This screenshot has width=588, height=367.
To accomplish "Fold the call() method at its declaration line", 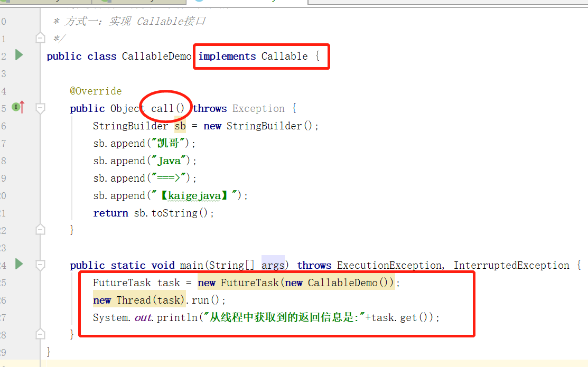I will 40,108.
